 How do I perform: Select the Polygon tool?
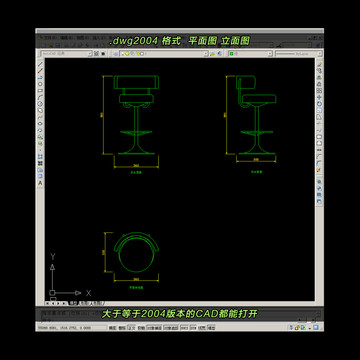pyautogui.click(x=40, y=84)
